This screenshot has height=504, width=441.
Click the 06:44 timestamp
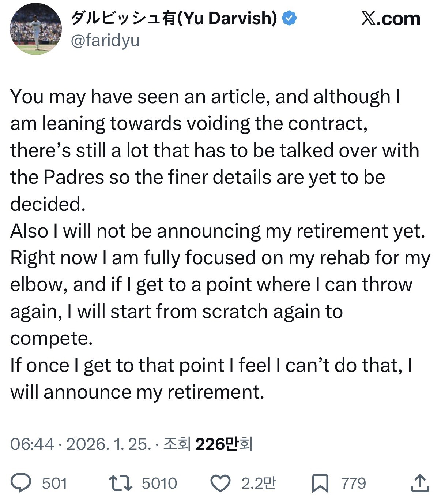coord(32,444)
